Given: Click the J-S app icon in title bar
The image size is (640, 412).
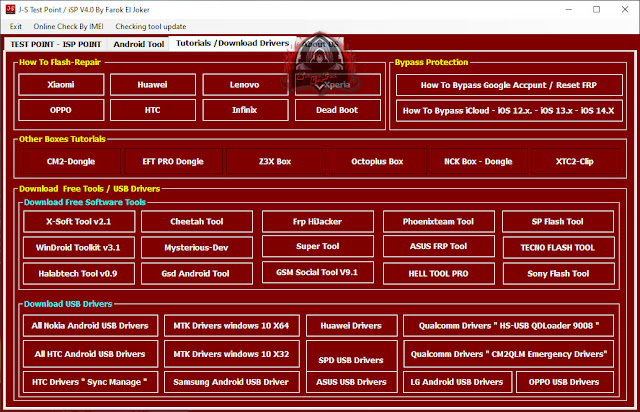Looking at the screenshot, I should coord(10,9).
